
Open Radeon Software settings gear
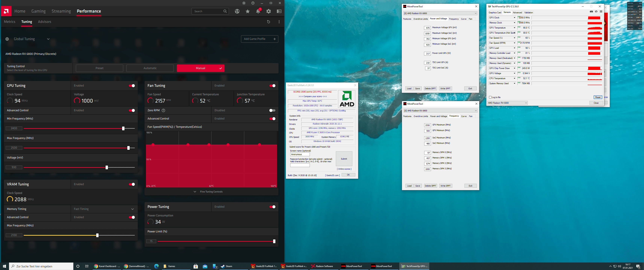coord(268,11)
